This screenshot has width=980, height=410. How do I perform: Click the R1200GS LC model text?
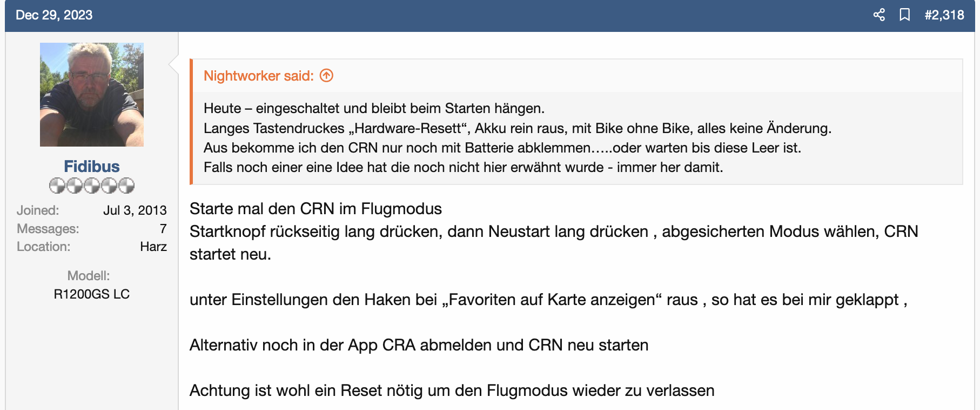click(x=92, y=294)
